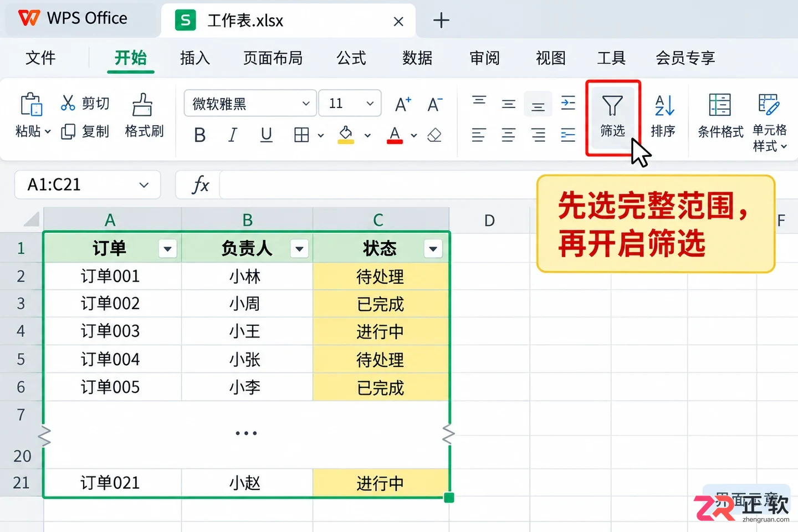Increase font size with A+ icon

(x=403, y=104)
